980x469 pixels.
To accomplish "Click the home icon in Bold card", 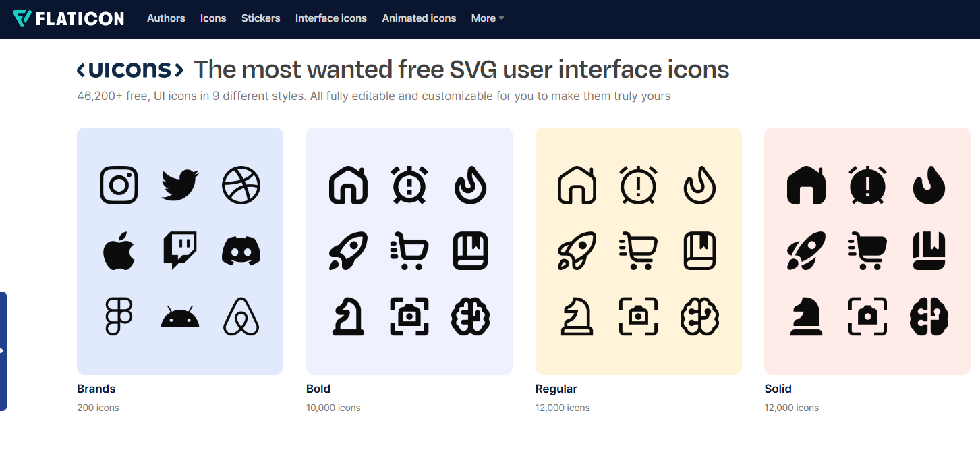I will point(348,185).
